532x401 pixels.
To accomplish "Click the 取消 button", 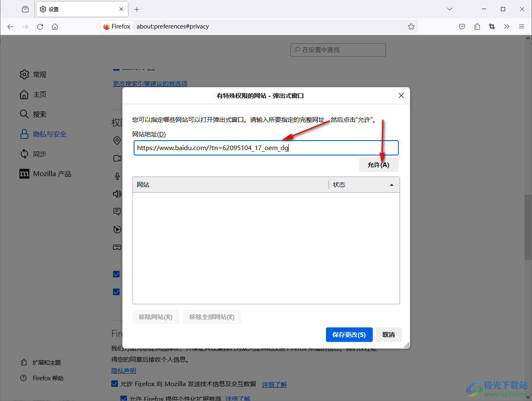I will (389, 335).
